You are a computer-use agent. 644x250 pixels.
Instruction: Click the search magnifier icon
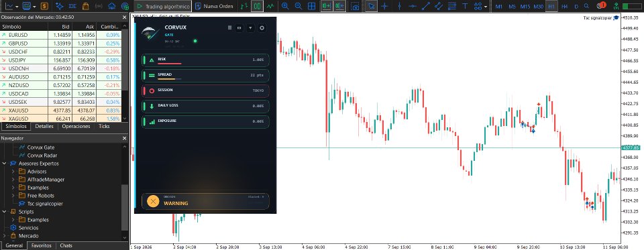tap(586, 6)
